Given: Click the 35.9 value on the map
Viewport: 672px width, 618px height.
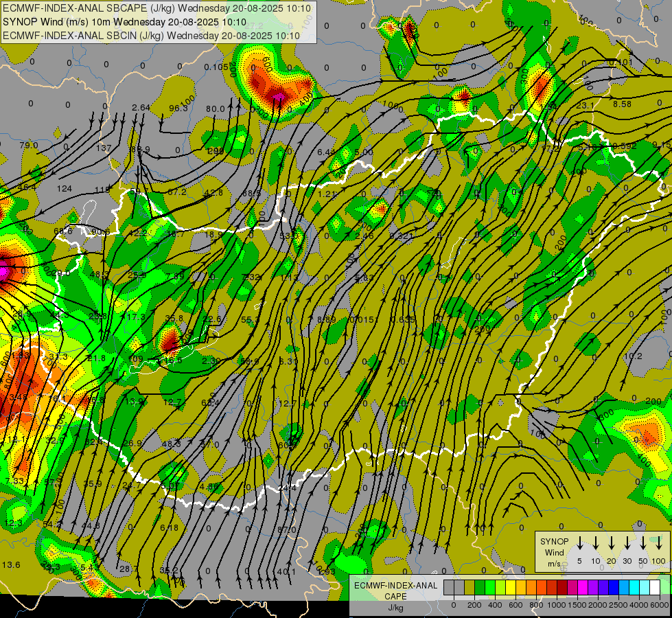Looking at the screenshot, I should tap(93, 484).
